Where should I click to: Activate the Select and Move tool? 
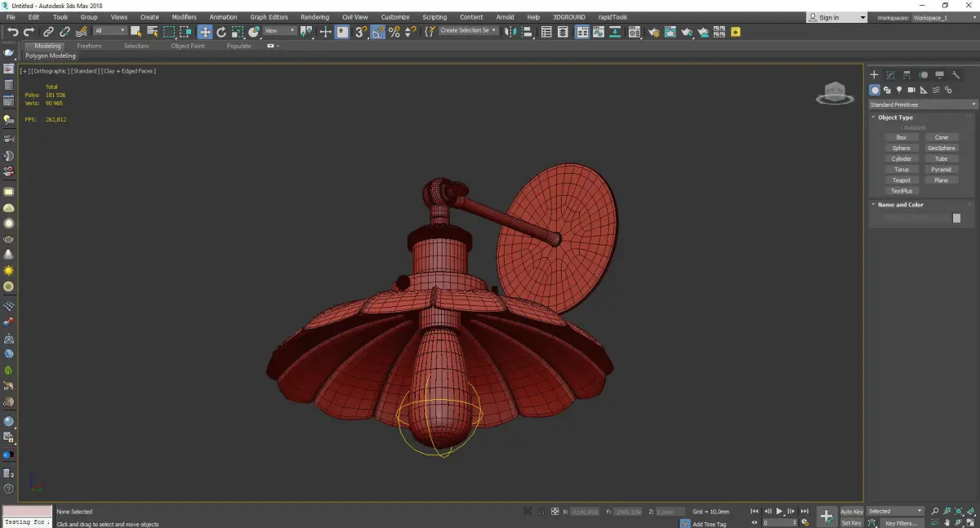[205, 32]
